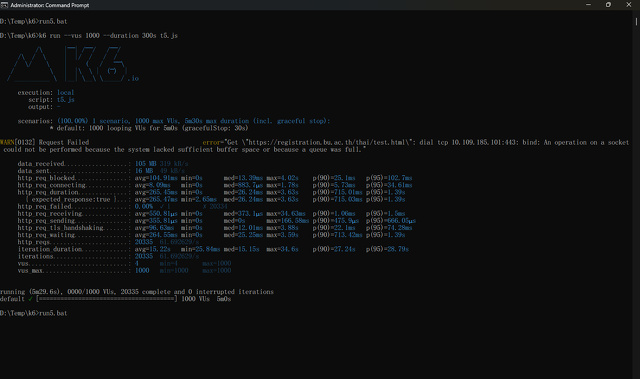640x379 pixels.
Task: Click 'p(95)=666.05µs' in http_req_sending row
Action: point(391,221)
